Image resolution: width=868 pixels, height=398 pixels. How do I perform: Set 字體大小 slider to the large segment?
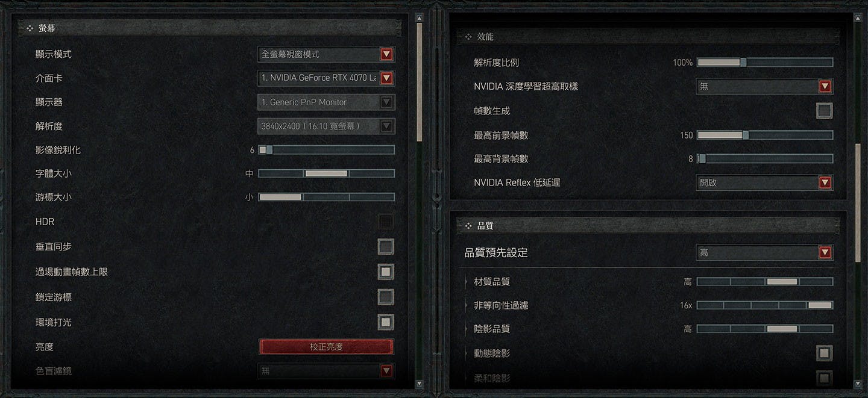click(x=372, y=173)
